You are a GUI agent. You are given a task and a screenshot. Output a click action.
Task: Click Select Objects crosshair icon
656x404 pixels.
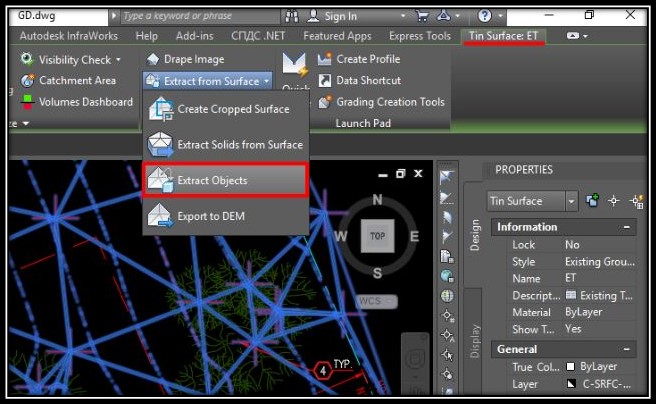point(614,201)
